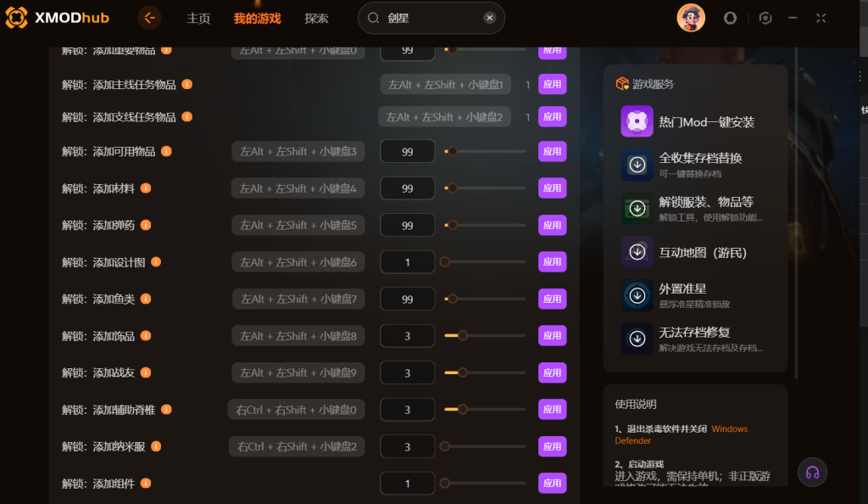Click the user avatar picture
This screenshot has width=868, height=504.
click(x=691, y=18)
